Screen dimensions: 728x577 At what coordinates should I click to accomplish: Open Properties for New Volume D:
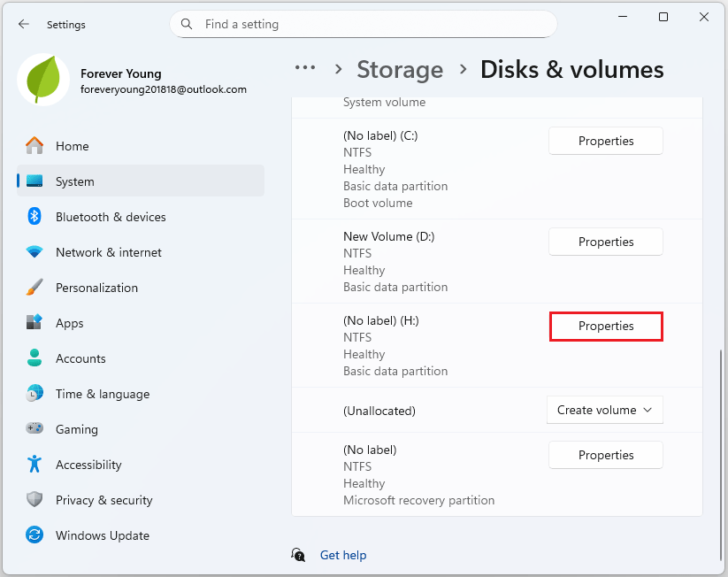coord(606,242)
